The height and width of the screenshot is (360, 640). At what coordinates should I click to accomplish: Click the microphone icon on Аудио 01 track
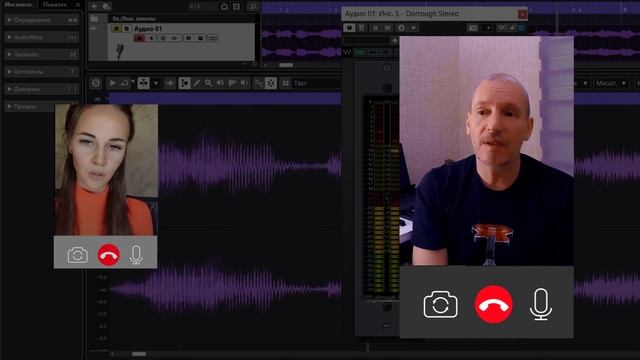pos(120,51)
